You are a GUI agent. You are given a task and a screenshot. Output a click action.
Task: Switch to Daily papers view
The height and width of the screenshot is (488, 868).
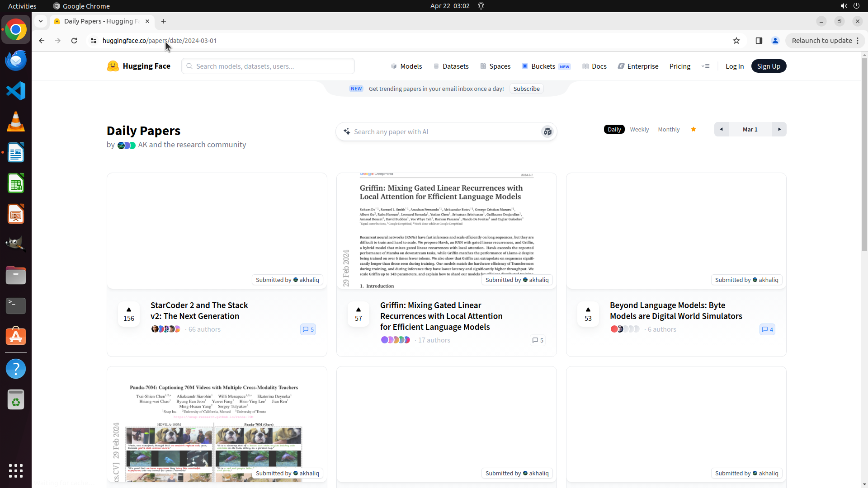(x=614, y=129)
